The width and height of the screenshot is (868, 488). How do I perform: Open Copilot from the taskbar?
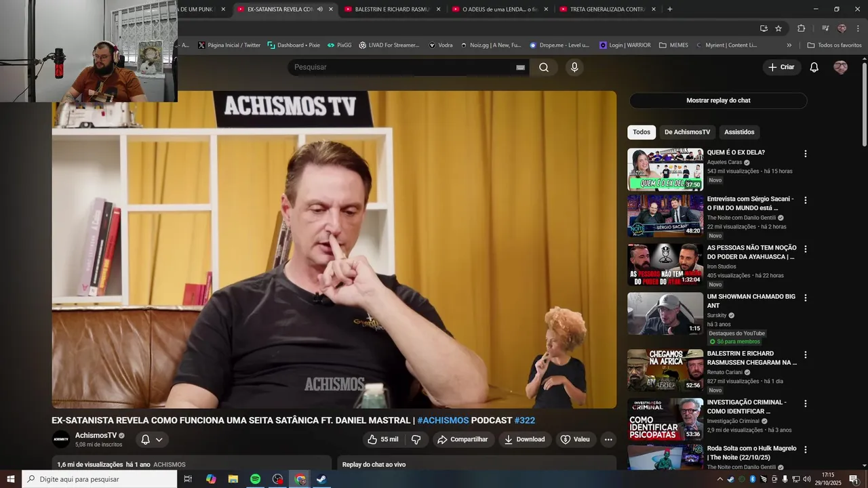pos(211,479)
